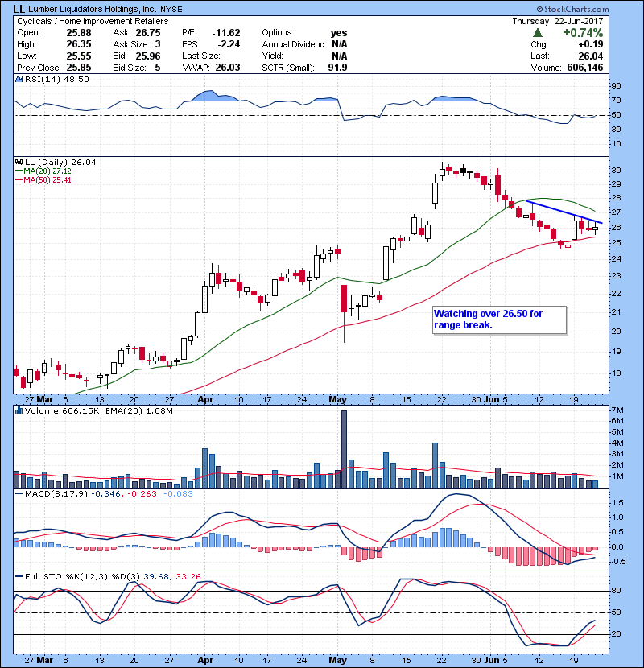Viewport: 644px width, 668px height.
Task: Click the date Thursday 22-Jun-2017
Action: (x=558, y=21)
